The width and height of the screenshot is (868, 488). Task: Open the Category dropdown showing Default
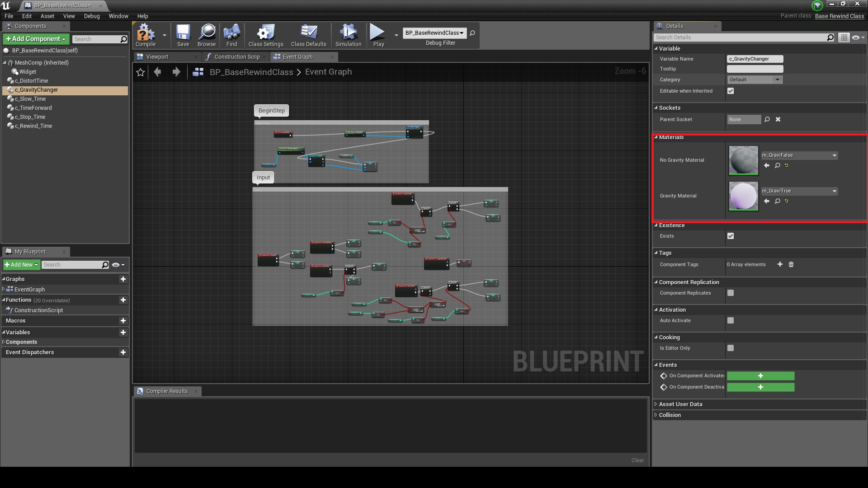[x=778, y=80]
